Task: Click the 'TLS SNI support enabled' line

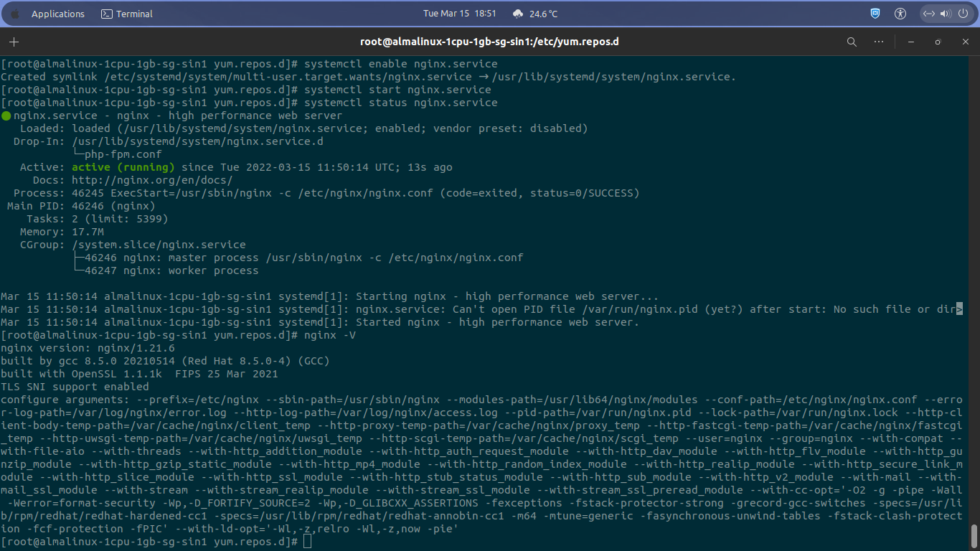Action: pos(75,387)
